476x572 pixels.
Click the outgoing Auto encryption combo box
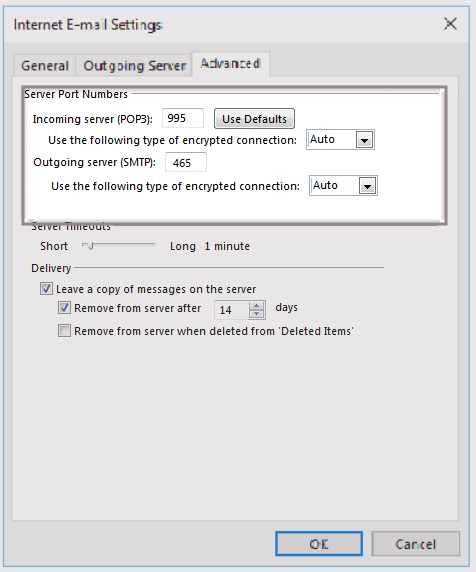(x=343, y=186)
